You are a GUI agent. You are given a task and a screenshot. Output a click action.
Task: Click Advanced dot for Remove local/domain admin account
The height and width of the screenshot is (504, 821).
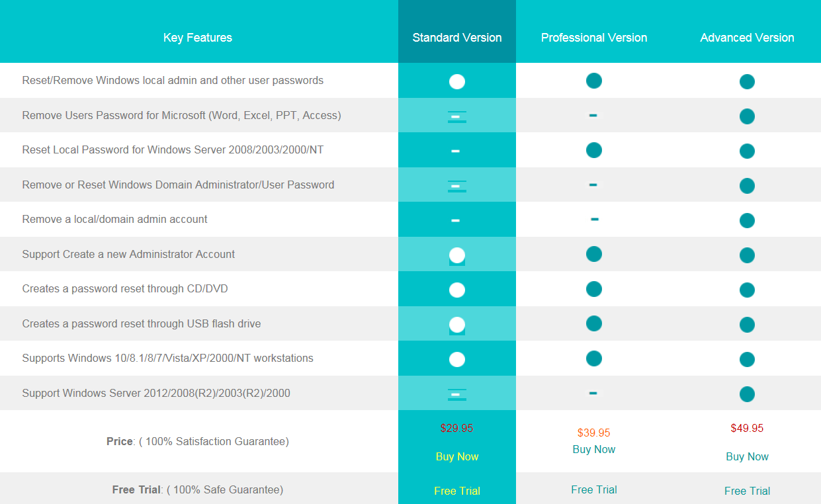click(747, 220)
